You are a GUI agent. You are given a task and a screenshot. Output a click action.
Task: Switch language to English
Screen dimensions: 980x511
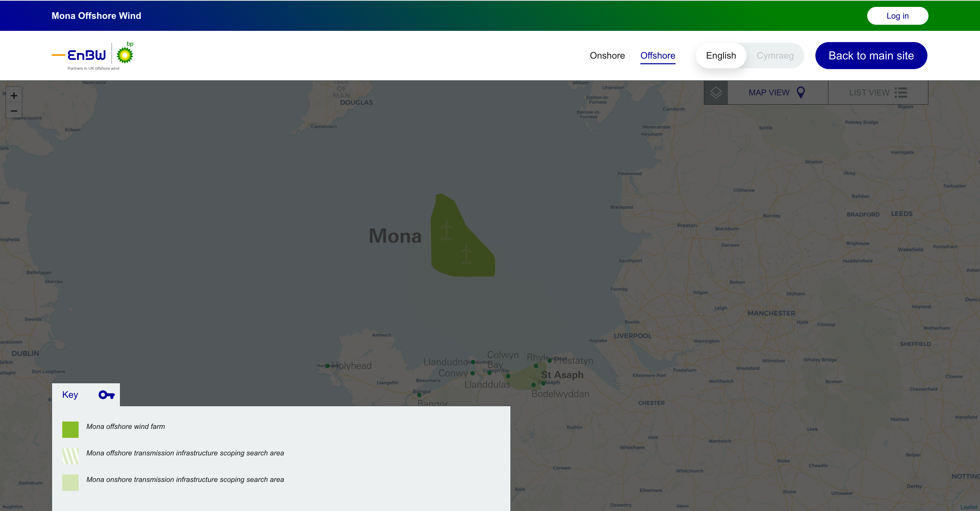pos(721,56)
